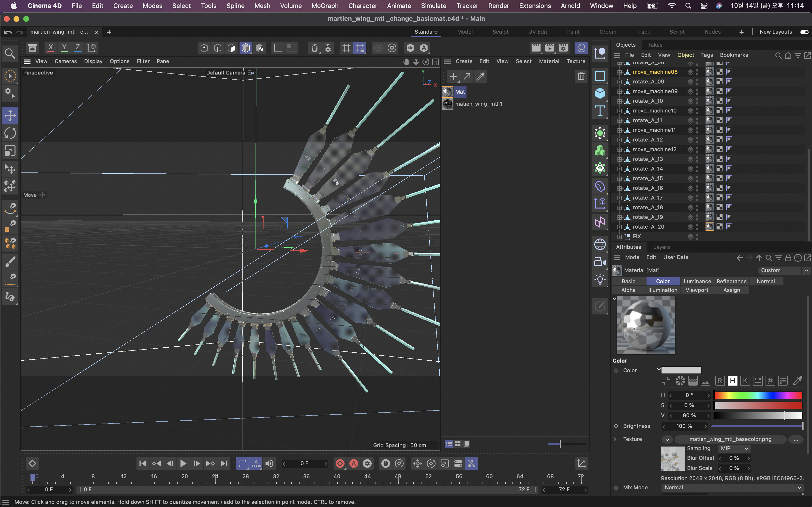Viewport: 812px width, 507px height.
Task: Toggle the New Layouts switch
Action: [804, 32]
